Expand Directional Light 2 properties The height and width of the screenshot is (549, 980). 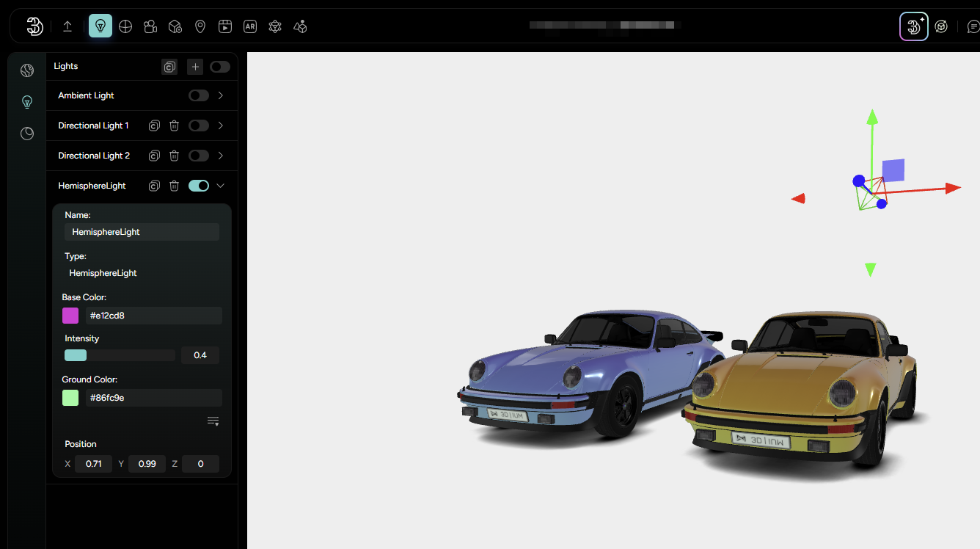221,156
